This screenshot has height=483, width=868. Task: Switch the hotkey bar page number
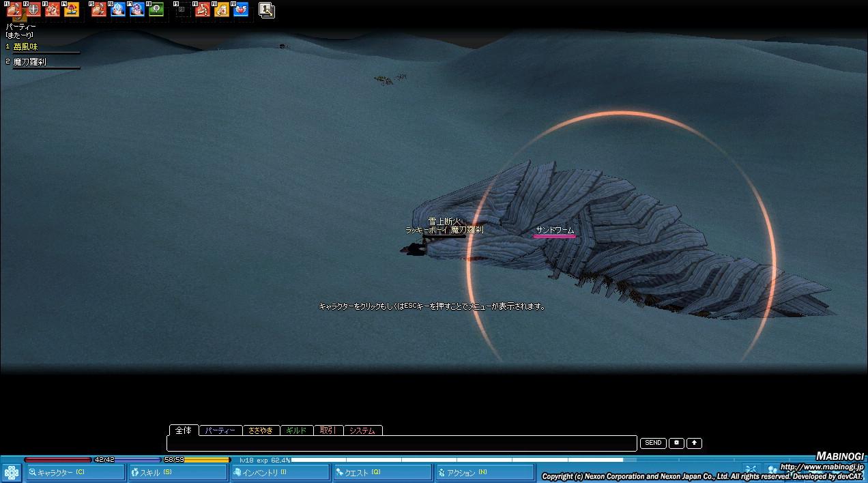pos(267,10)
